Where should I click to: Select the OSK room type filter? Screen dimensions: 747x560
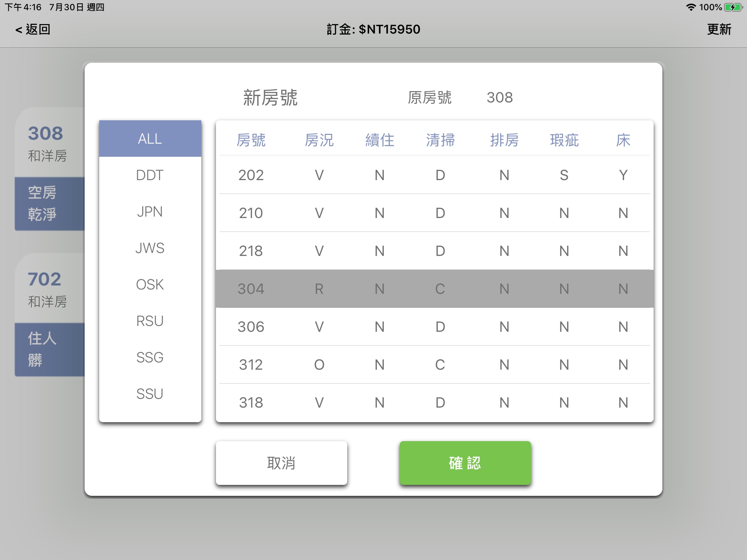pos(150,284)
